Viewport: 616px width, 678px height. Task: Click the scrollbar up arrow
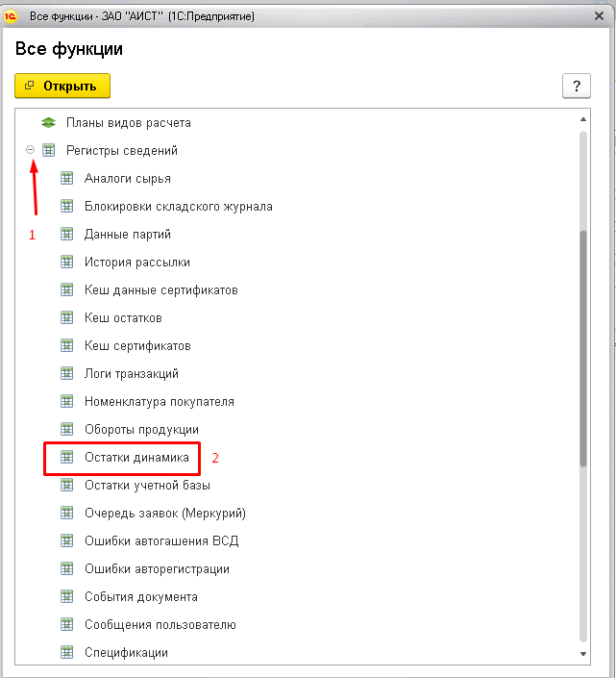click(x=583, y=119)
